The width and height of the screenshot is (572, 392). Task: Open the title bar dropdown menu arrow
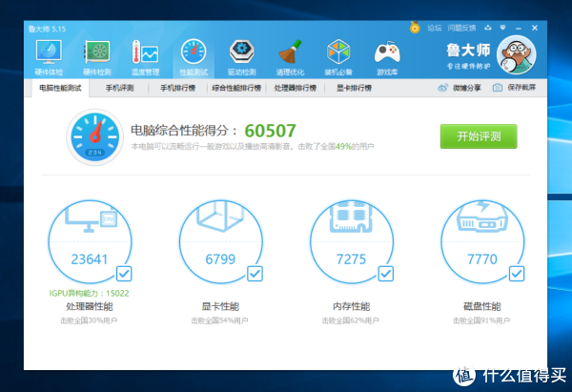pyautogui.click(x=502, y=28)
